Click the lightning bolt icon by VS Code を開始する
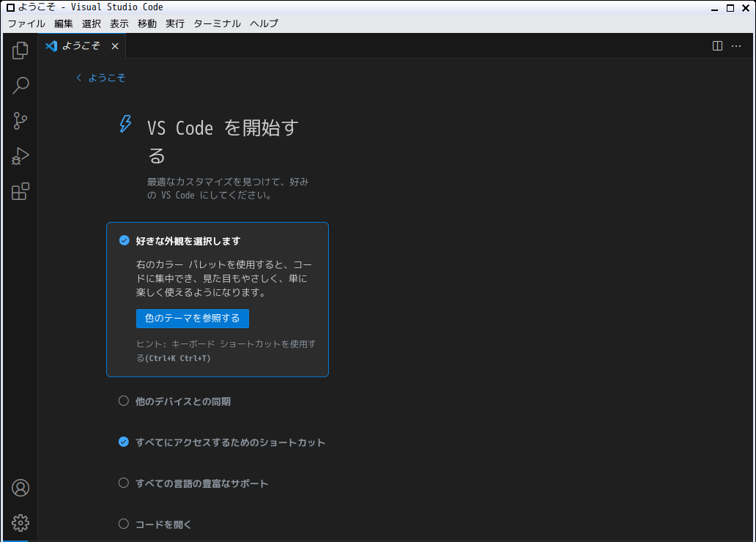The width and height of the screenshot is (756, 542). pos(125,124)
